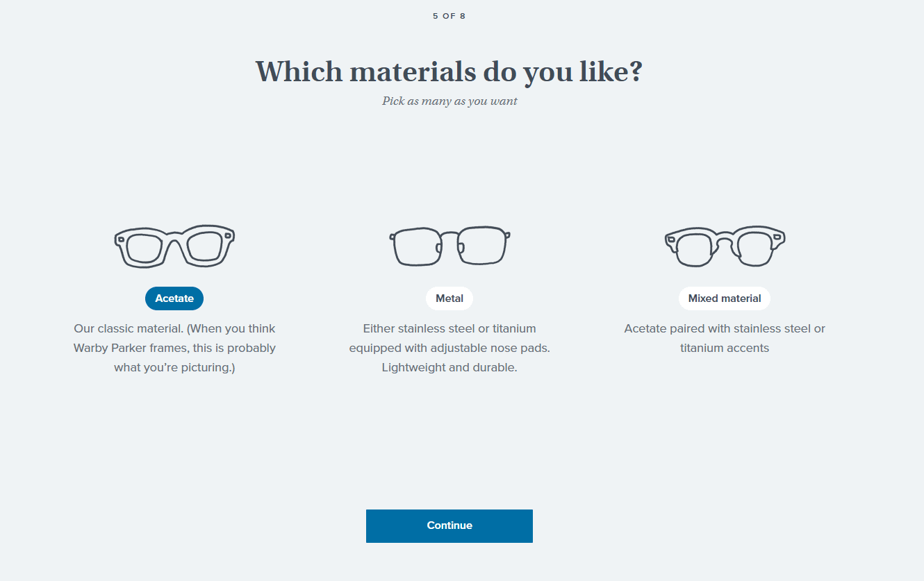Click the 'Pick as many as you want' subtitle
The image size is (924, 581).
tap(449, 101)
